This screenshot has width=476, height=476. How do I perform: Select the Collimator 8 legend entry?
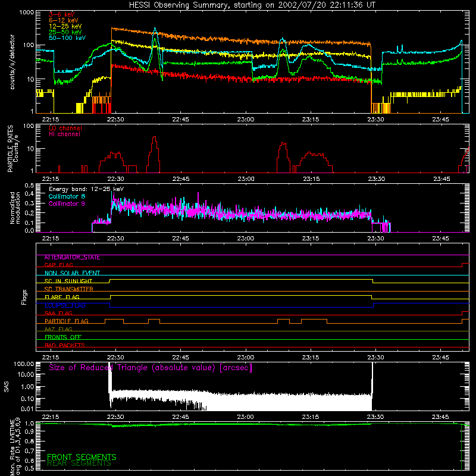67,196
